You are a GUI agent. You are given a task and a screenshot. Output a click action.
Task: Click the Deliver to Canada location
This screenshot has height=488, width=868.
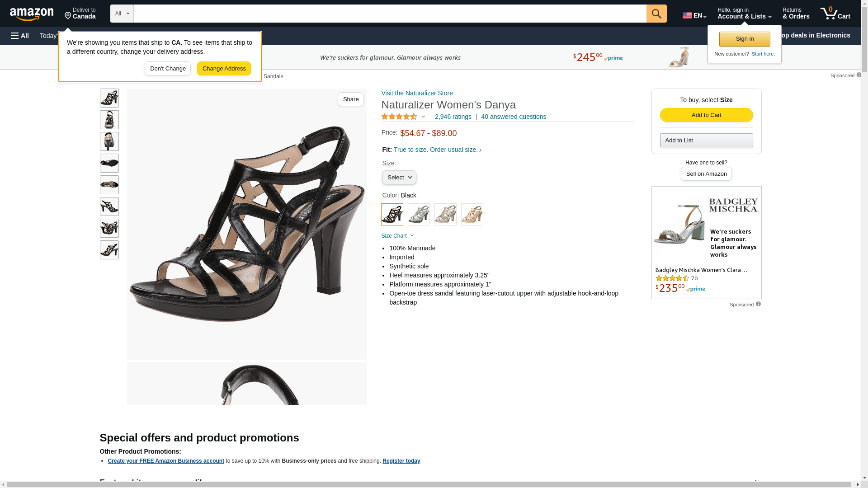point(80,14)
